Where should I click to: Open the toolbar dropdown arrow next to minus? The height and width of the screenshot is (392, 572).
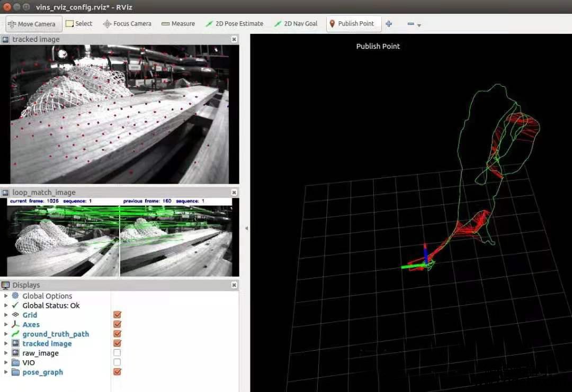pos(419,25)
